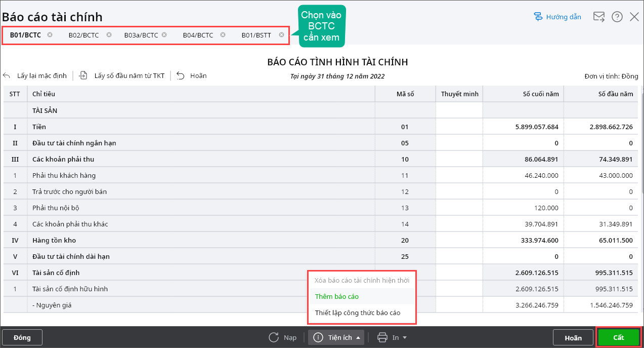Switch to the B04/BCTC tab
The image size is (644, 348).
[x=198, y=35]
